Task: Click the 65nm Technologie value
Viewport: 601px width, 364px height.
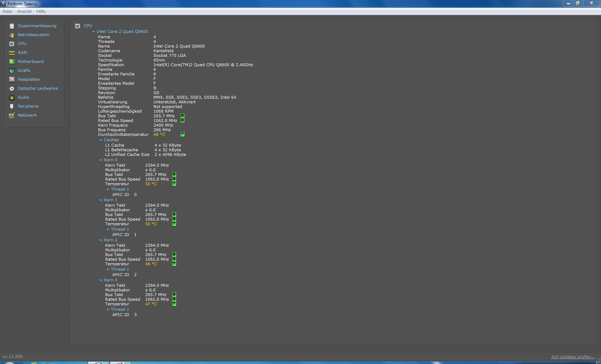Action: pyautogui.click(x=159, y=60)
